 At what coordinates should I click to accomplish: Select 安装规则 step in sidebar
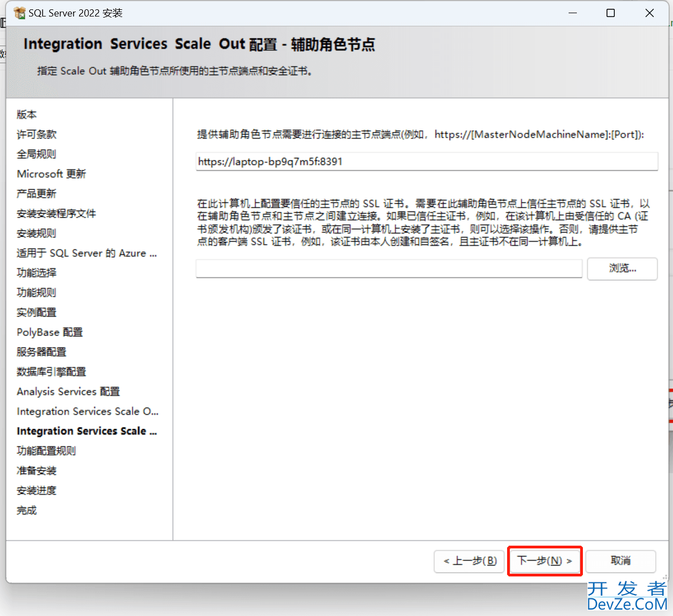pos(36,233)
